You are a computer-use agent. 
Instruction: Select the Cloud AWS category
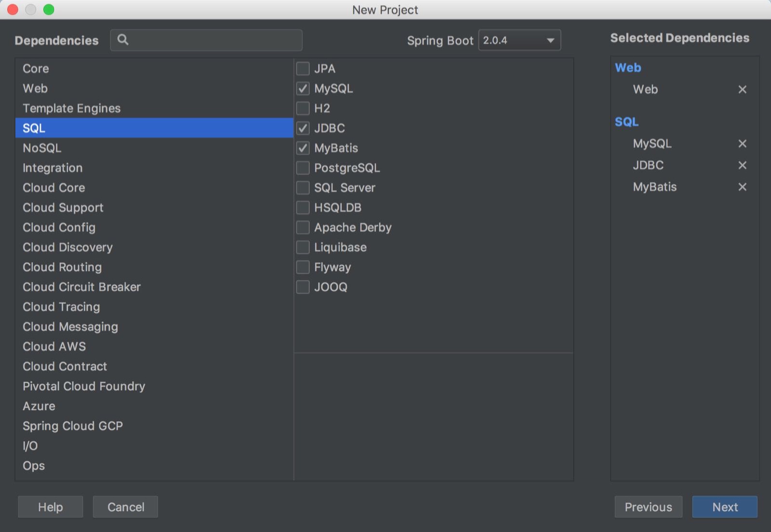(x=154, y=346)
